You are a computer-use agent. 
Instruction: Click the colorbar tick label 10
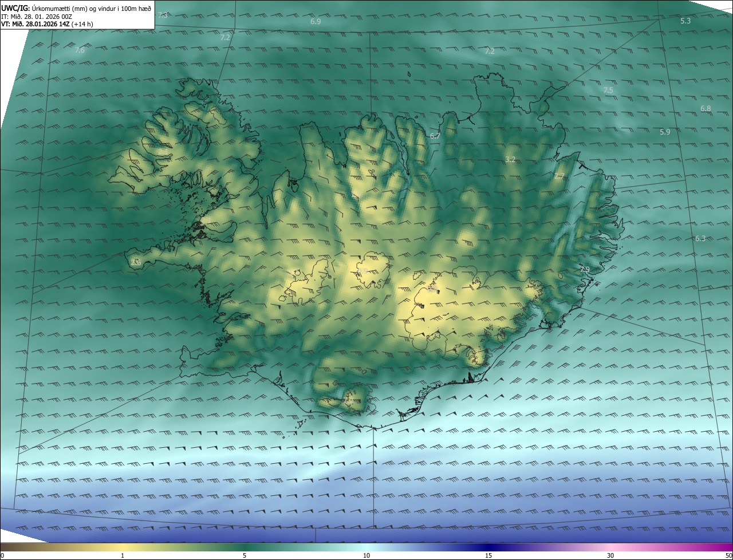(366, 555)
